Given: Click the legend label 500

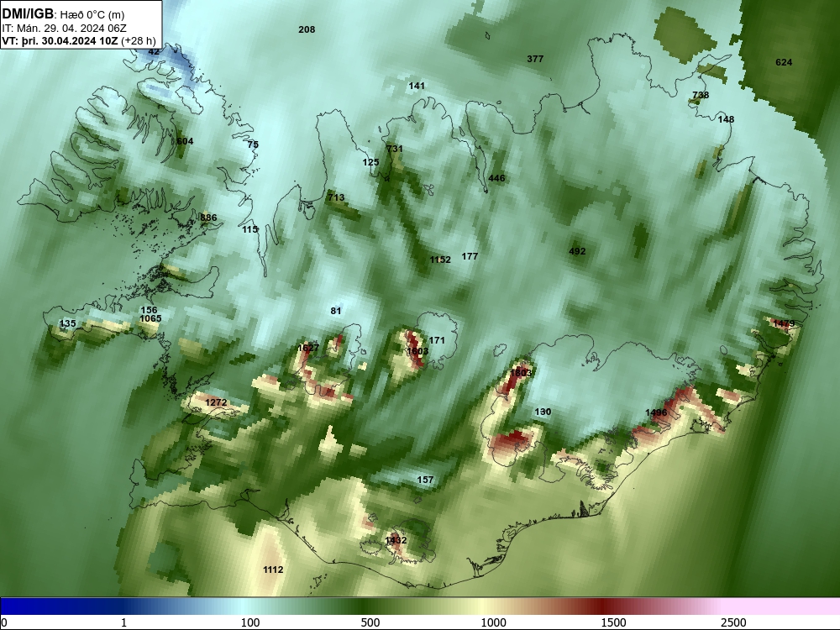Looking at the screenshot, I should pos(370,622).
